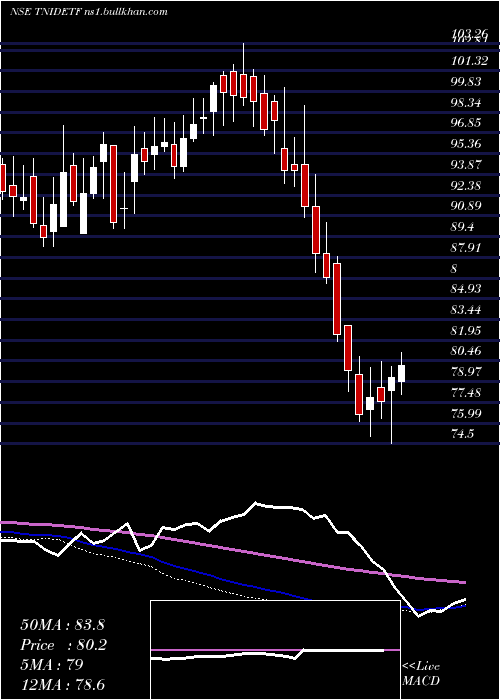The image size is (500, 700).
Task: Select the 98.34 price level label
Action: 466,103
